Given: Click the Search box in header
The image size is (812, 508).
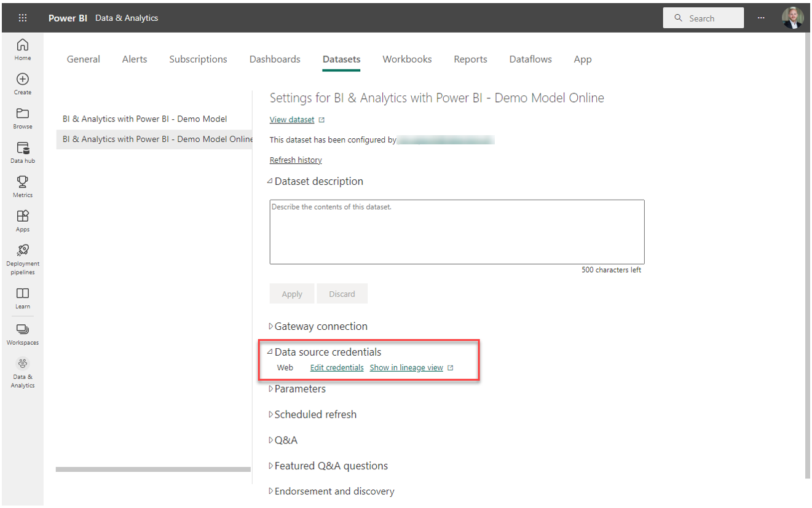Looking at the screenshot, I should pos(703,18).
